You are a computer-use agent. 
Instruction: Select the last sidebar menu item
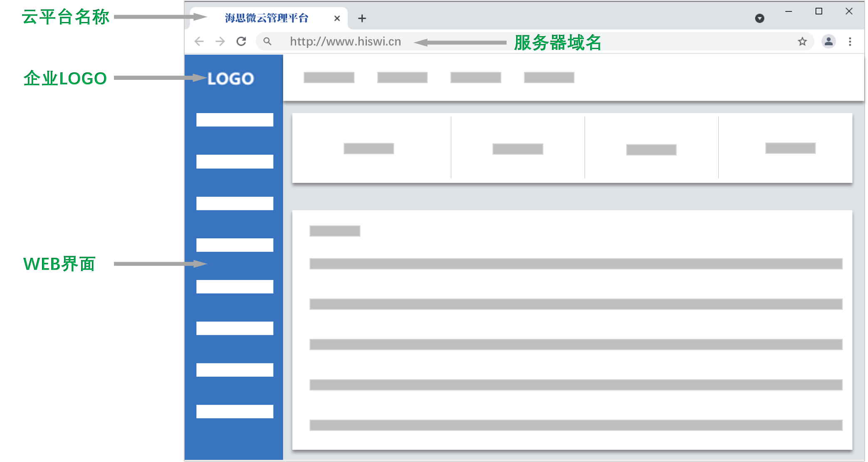235,411
